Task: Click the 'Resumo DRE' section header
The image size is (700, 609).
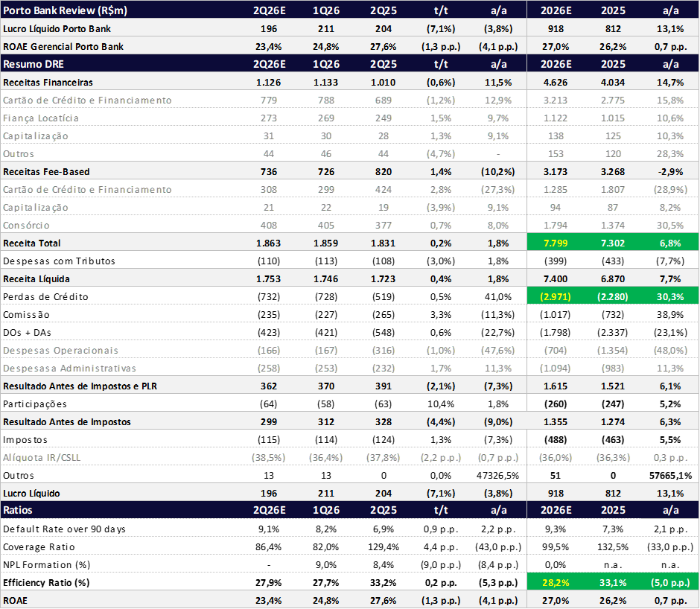Action: coord(34,64)
